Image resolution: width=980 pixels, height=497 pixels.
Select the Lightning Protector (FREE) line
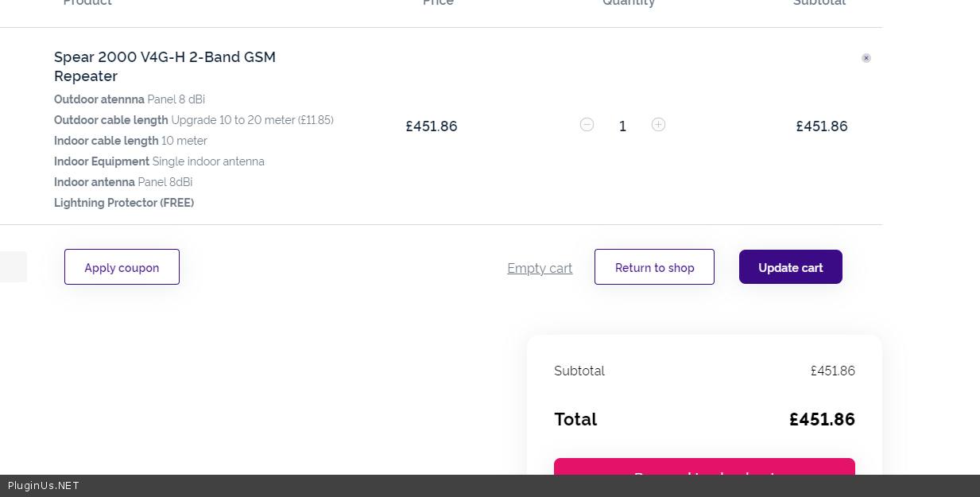124,203
